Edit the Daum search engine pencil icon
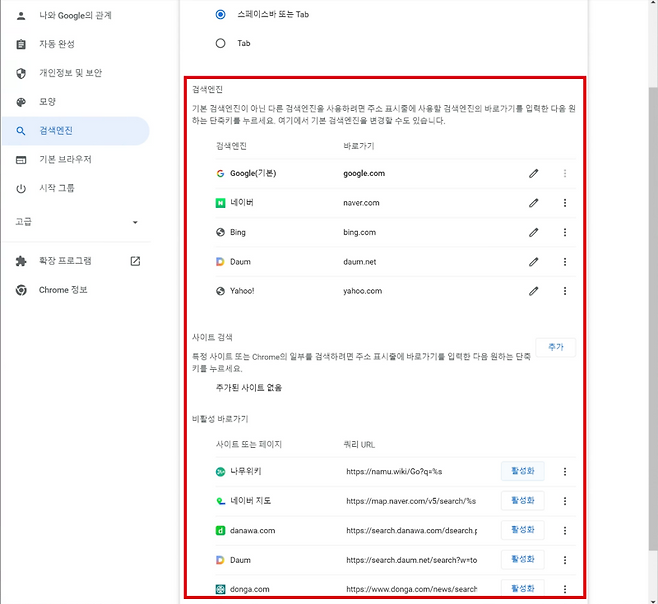 (x=533, y=262)
